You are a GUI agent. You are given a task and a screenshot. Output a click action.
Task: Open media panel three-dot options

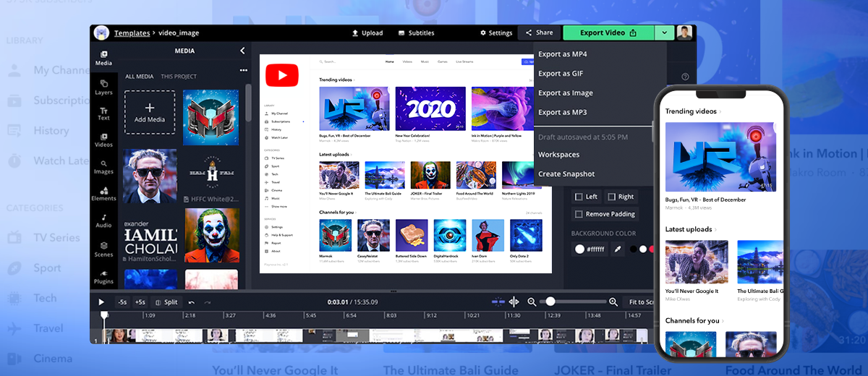(243, 70)
